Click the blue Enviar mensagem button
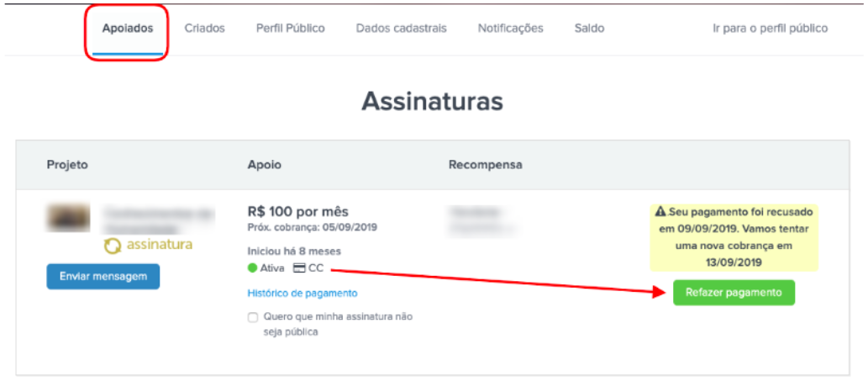 [103, 276]
